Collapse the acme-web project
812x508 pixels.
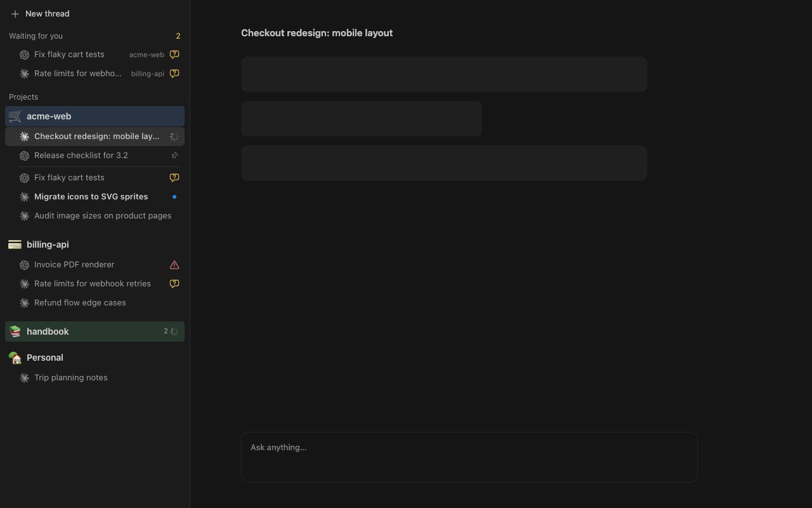pos(95,116)
